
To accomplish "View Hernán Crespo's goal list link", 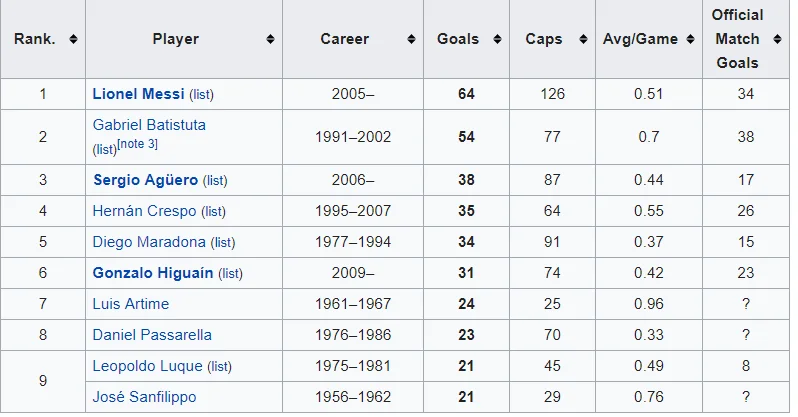I will (x=213, y=212).
